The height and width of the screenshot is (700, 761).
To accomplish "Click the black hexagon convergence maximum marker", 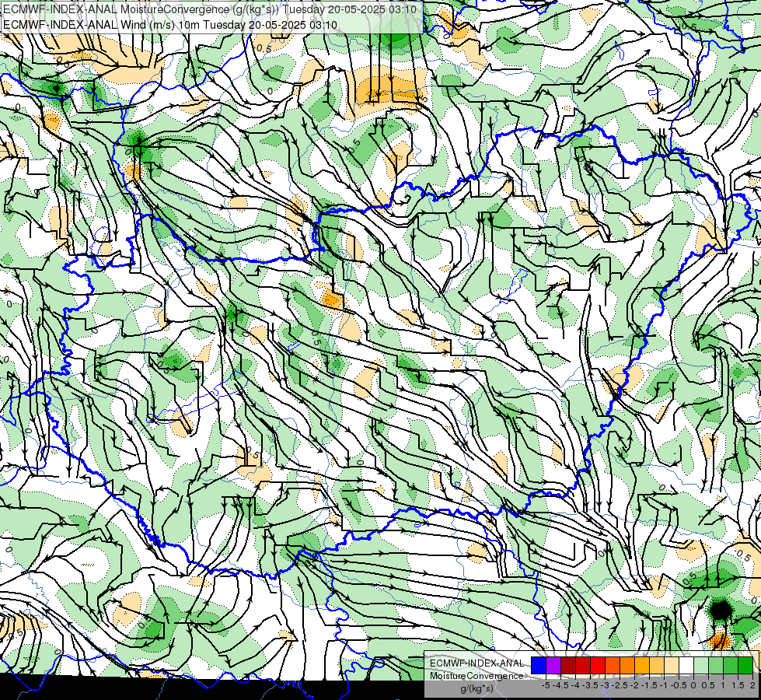I will point(721,610).
